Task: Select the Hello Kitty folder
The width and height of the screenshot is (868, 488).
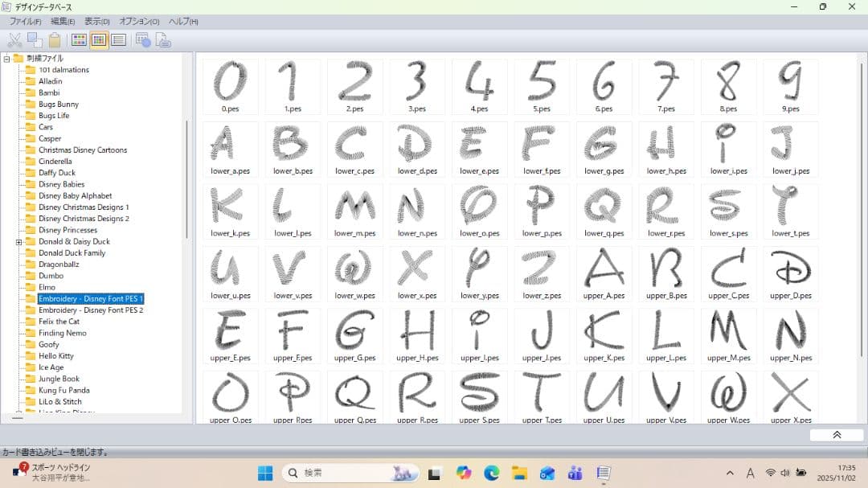Action: pyautogui.click(x=56, y=356)
